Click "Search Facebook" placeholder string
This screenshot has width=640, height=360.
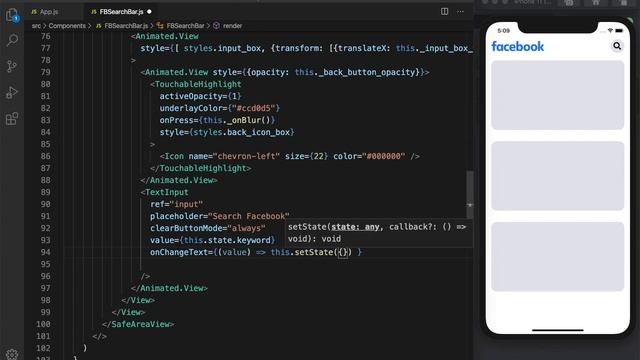(249, 216)
